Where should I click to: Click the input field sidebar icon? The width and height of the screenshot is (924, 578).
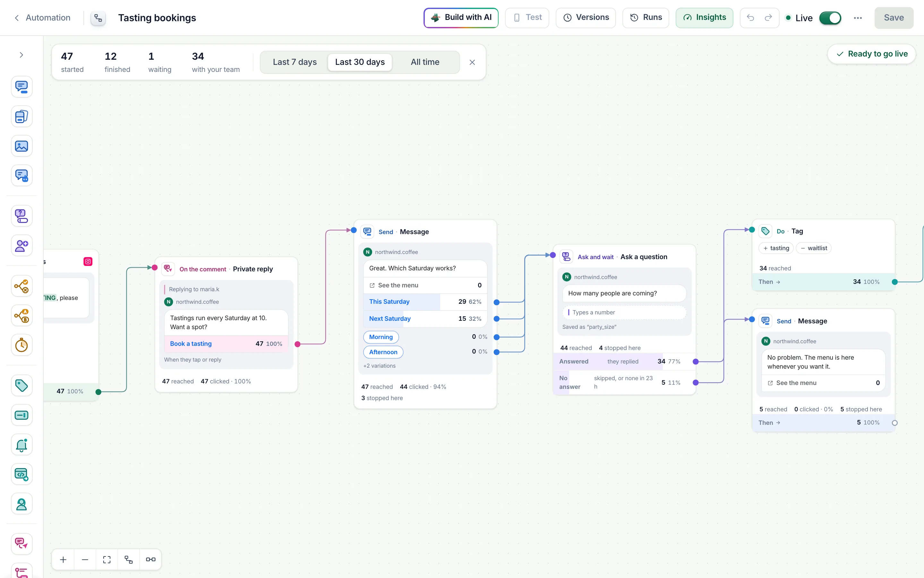click(x=21, y=415)
